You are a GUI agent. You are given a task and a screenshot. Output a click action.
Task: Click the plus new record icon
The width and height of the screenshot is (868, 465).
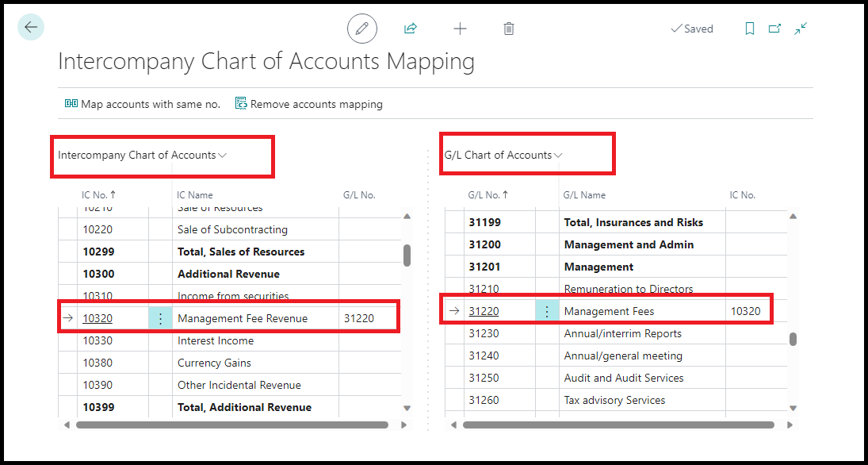coord(460,29)
